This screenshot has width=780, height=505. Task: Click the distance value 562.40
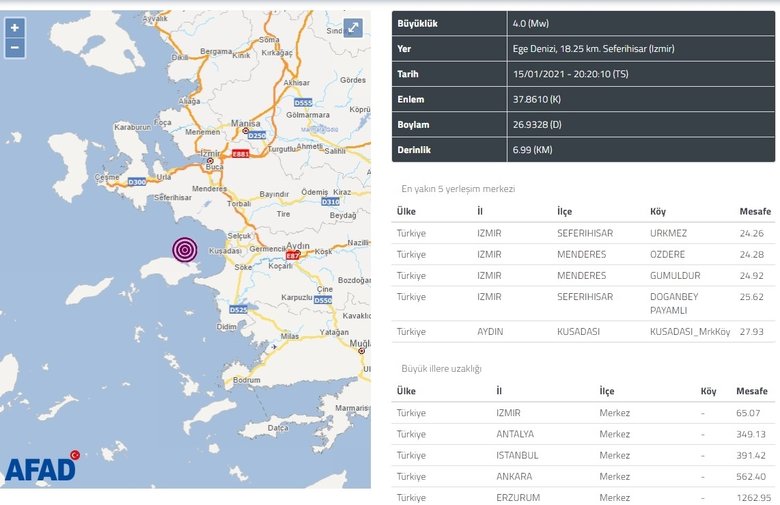[751, 476]
